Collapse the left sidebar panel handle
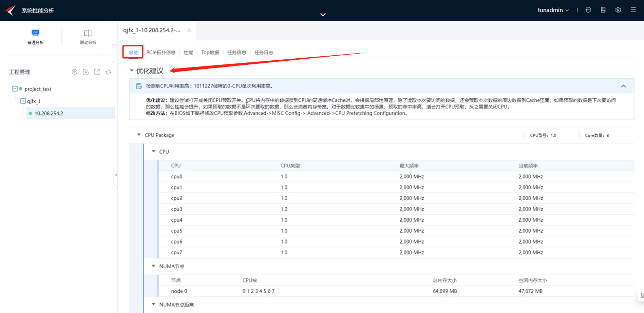644x313 pixels. [x=116, y=175]
